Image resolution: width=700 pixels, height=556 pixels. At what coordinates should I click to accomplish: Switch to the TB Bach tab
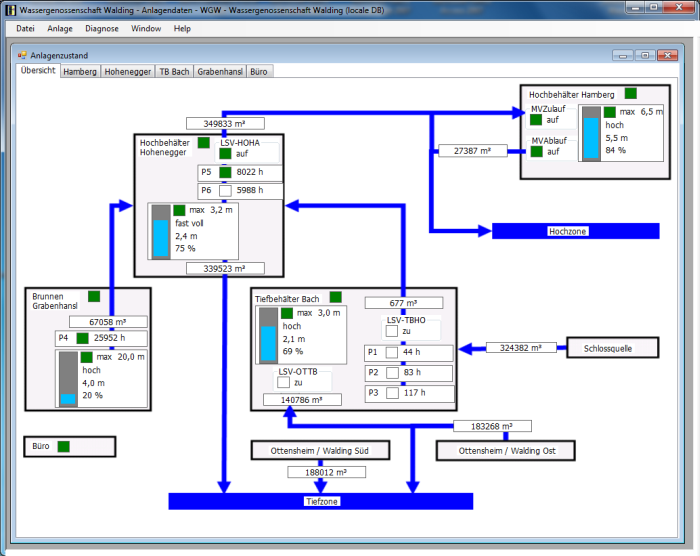click(x=174, y=72)
